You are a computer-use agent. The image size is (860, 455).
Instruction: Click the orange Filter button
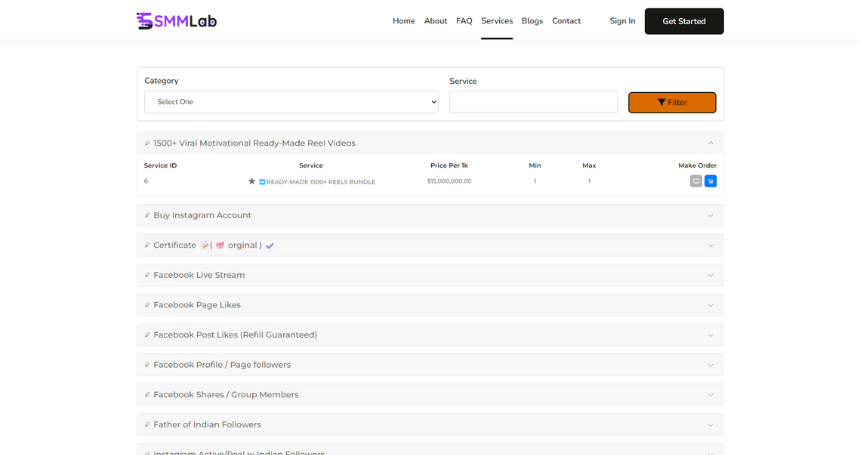click(x=672, y=103)
